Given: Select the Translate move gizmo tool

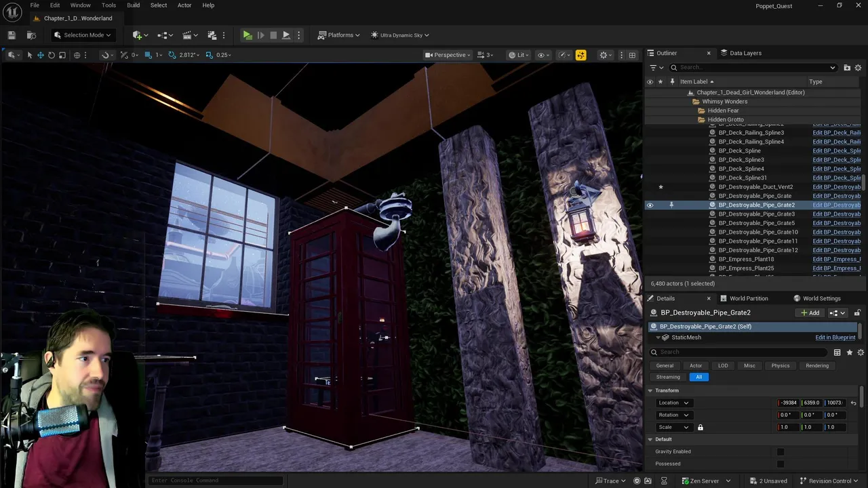Looking at the screenshot, I should coord(40,55).
